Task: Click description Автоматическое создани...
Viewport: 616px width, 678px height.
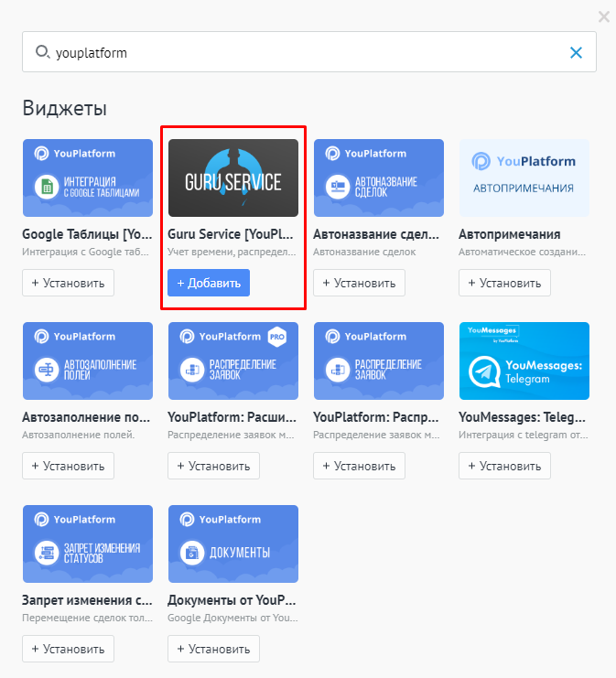Action: pos(522,252)
